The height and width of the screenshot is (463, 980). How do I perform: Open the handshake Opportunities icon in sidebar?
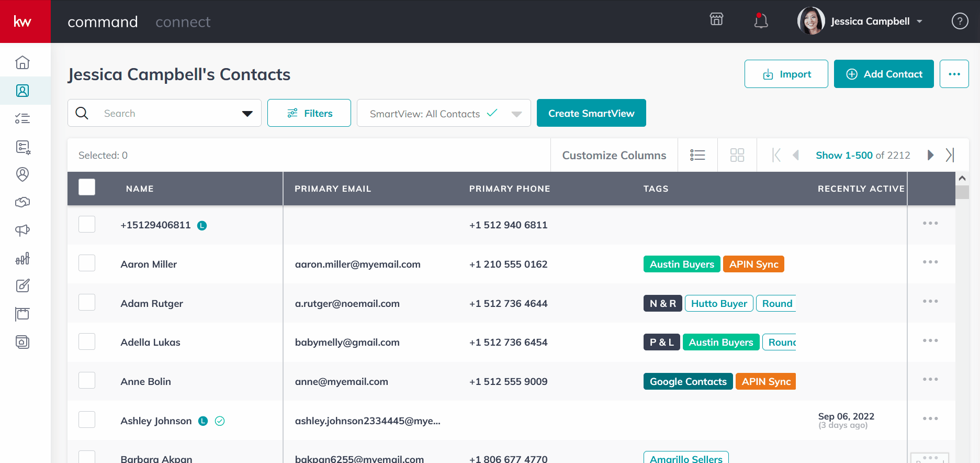(x=22, y=202)
